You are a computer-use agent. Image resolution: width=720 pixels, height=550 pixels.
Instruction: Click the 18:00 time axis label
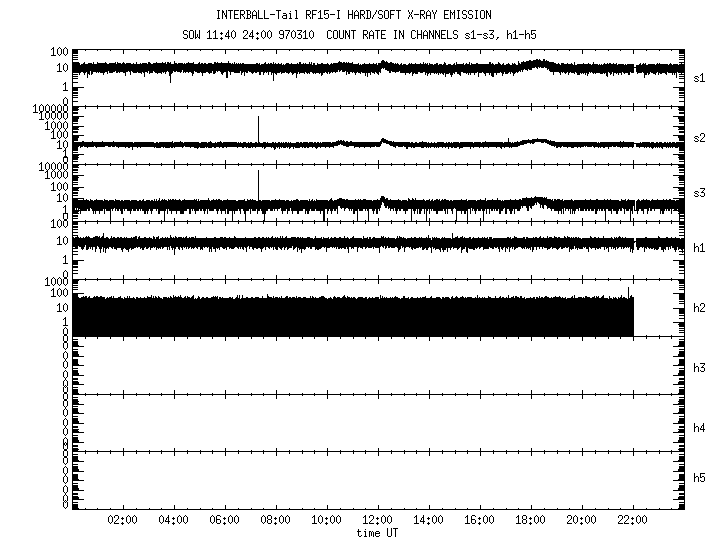coord(531,521)
